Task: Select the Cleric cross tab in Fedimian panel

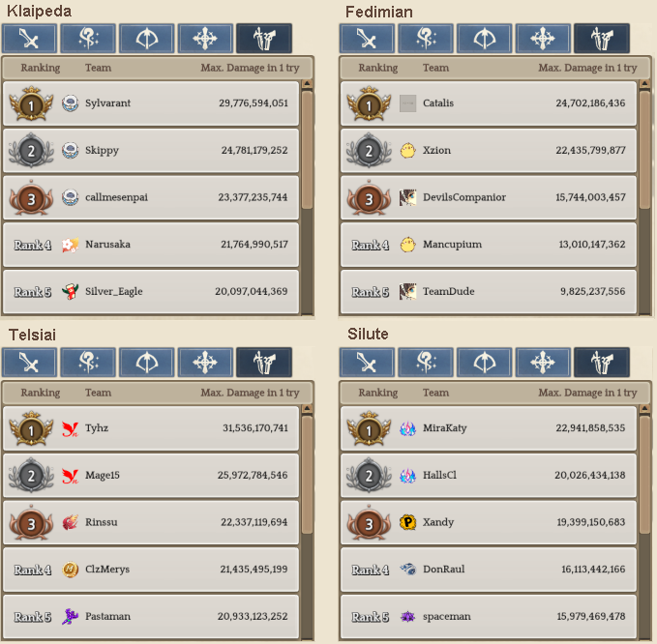Action: [543, 39]
